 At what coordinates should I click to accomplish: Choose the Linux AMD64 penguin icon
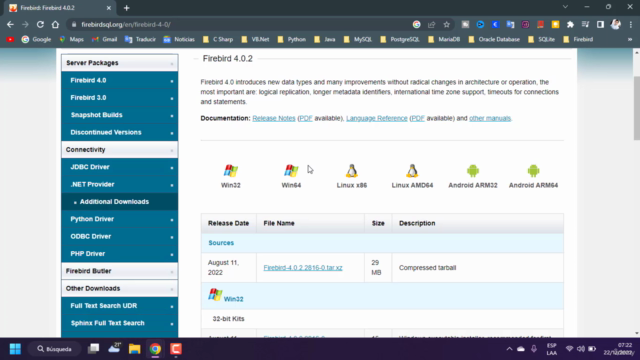point(412,171)
